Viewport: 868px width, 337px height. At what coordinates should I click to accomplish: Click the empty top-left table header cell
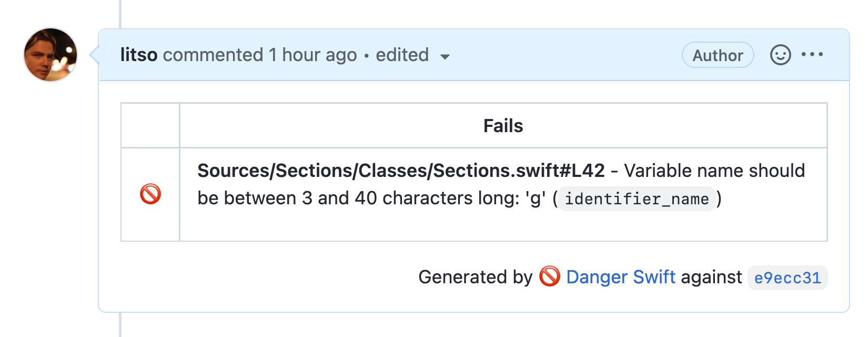click(150, 125)
